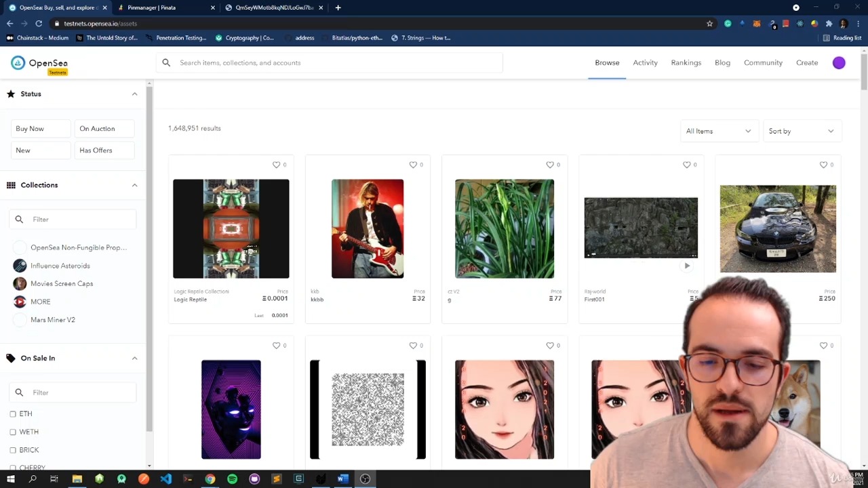Click the OpenSea logo icon
The image size is (868, 488).
click(18, 63)
